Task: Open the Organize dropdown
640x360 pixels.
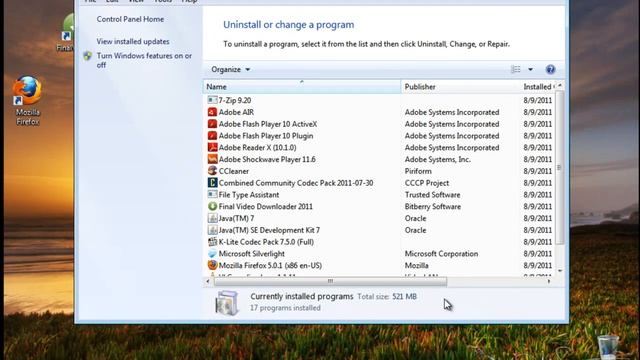Action: coord(230,69)
